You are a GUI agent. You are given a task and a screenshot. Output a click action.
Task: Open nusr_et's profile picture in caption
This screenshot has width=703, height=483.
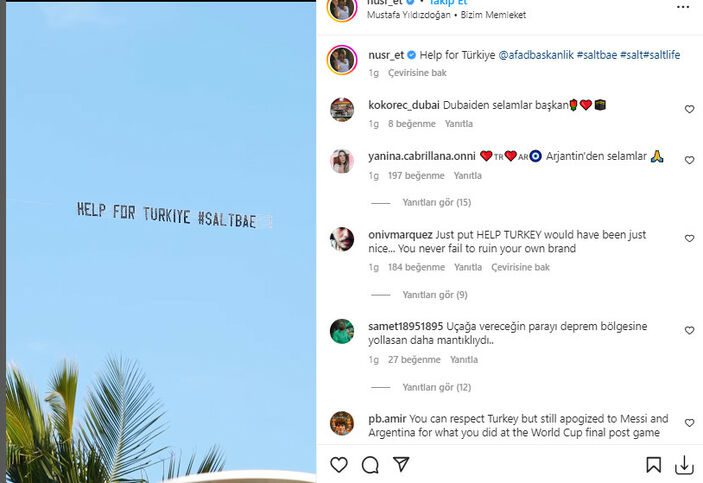[342, 60]
